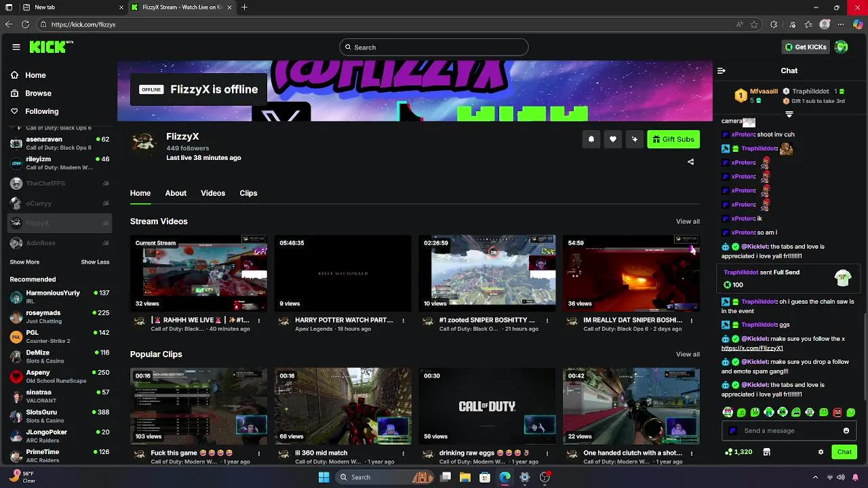868x488 pixels.
Task: Open the emoji picker in chat
Action: click(x=846, y=430)
